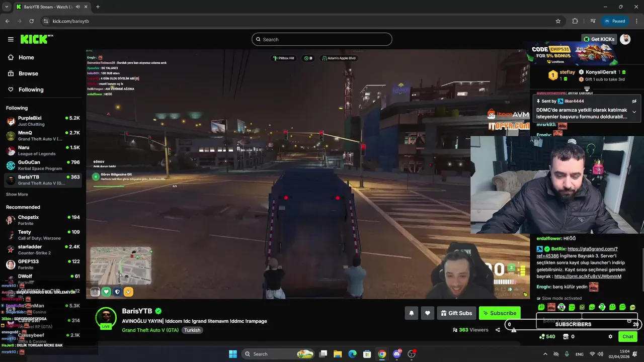Image resolution: width=644 pixels, height=362 pixels.
Task: Mute the tab audio via the speaker icon
Action: click(x=77, y=7)
